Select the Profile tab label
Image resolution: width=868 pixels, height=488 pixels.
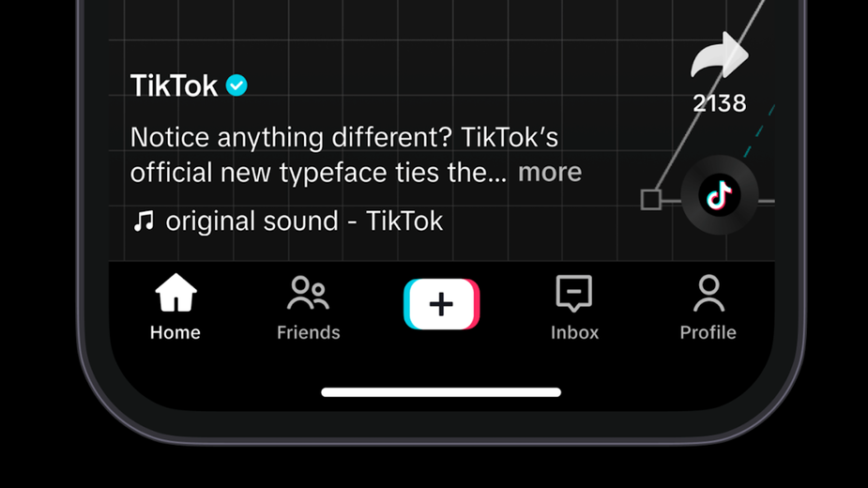coord(708,332)
